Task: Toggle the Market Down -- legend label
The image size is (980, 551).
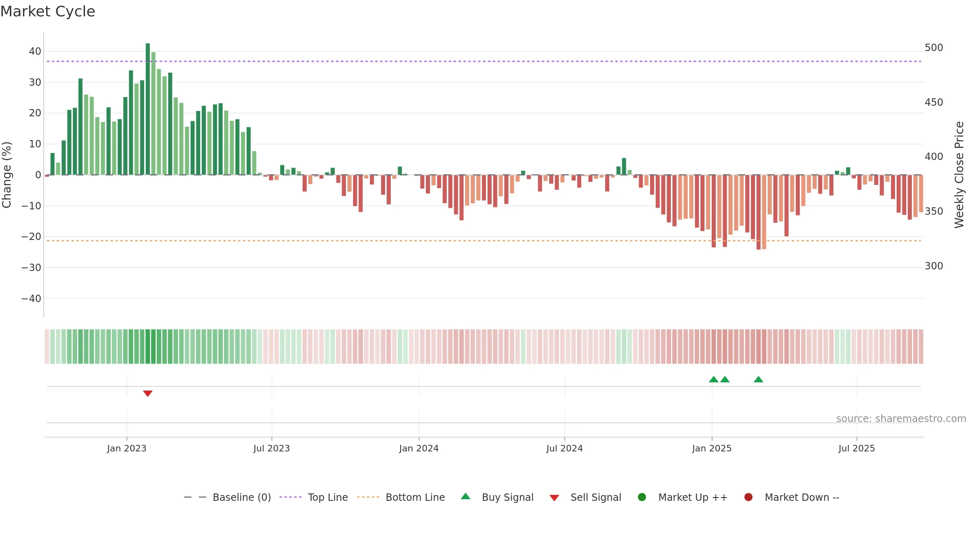Action: click(802, 497)
